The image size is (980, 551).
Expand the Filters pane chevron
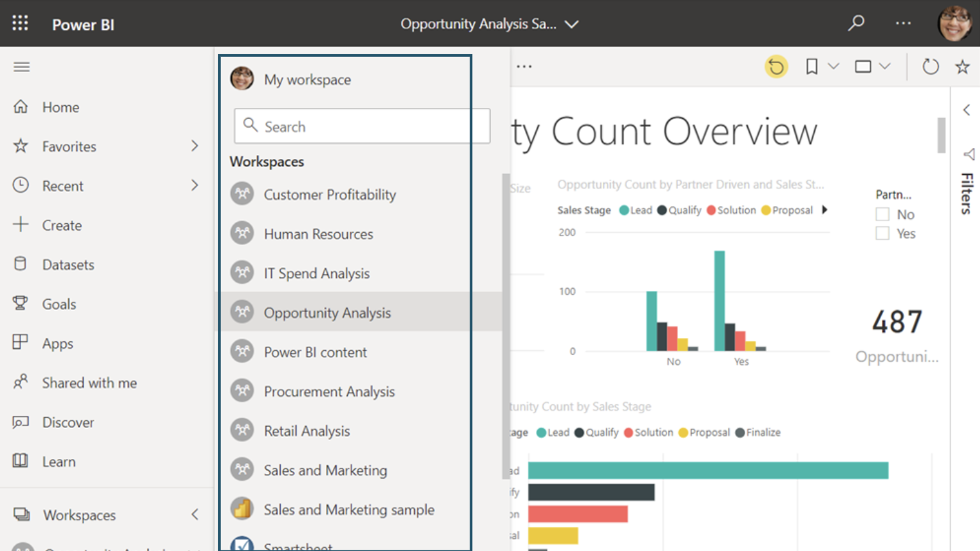coord(967,110)
